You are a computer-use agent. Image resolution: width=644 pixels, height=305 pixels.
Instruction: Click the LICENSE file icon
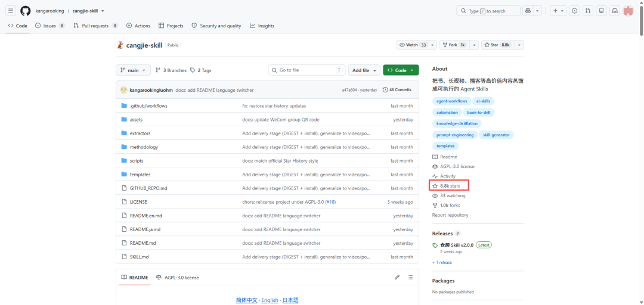point(125,202)
